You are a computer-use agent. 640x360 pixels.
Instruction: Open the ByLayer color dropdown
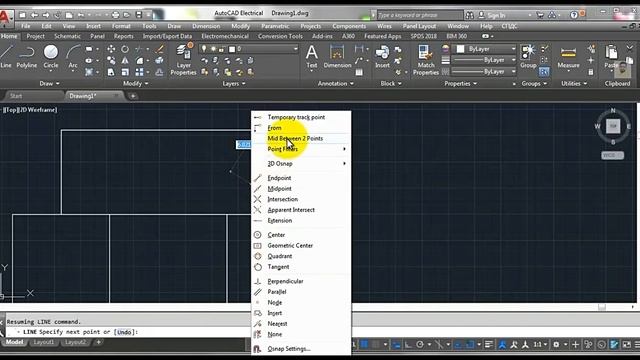[x=486, y=49]
